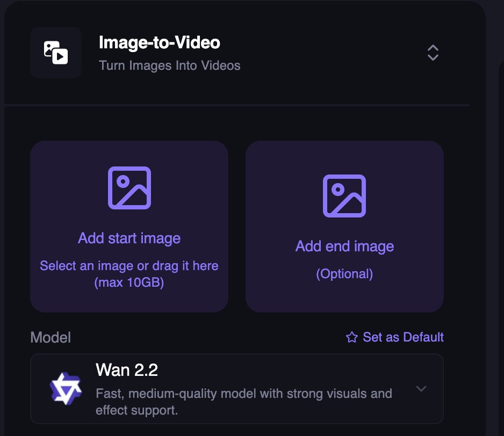Click Set as Default
The height and width of the screenshot is (436, 504).
point(400,337)
